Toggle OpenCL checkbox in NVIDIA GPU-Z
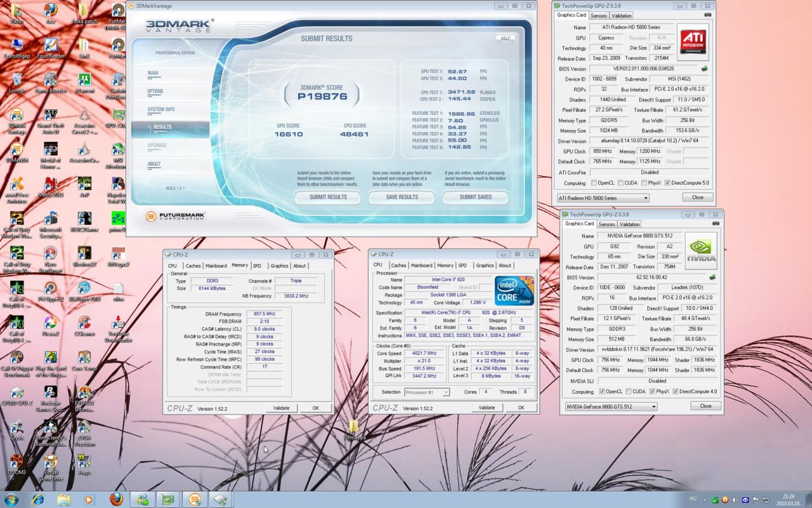The height and width of the screenshot is (508, 812). click(x=601, y=391)
